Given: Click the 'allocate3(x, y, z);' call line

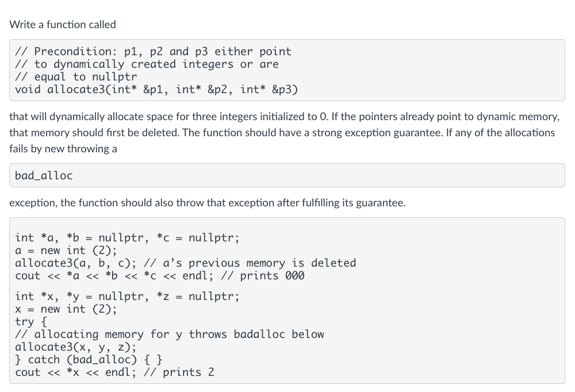Looking at the screenshot, I should tap(75, 347).
